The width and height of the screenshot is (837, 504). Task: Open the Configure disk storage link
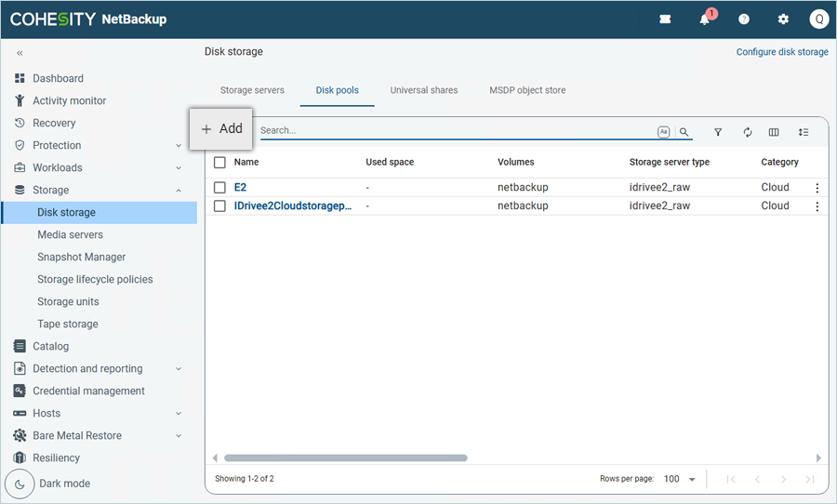(781, 52)
